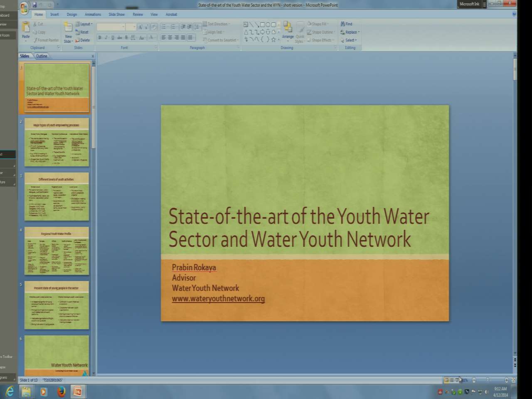Click the Save icon in Quick Access toolbar

pyautogui.click(x=34, y=5)
